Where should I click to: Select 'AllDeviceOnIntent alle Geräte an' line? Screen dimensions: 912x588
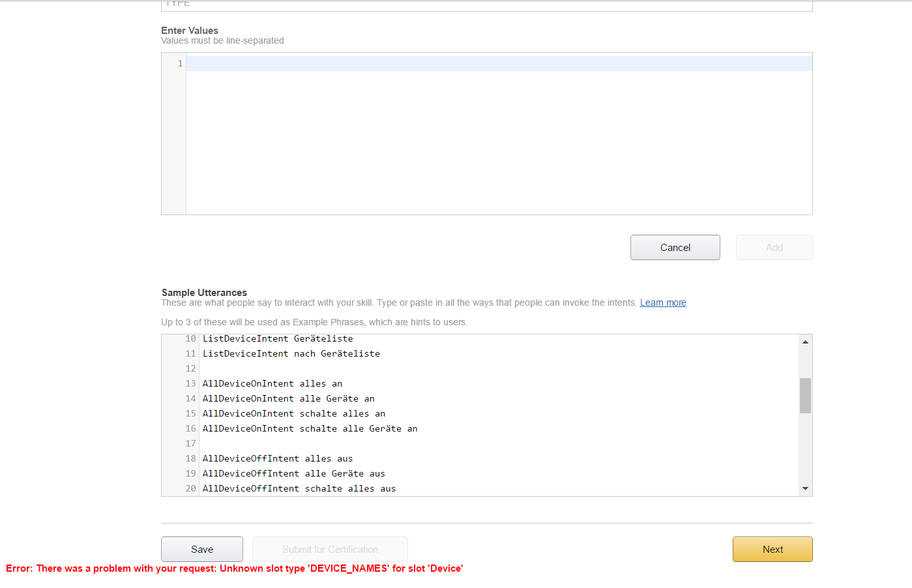[x=288, y=399]
